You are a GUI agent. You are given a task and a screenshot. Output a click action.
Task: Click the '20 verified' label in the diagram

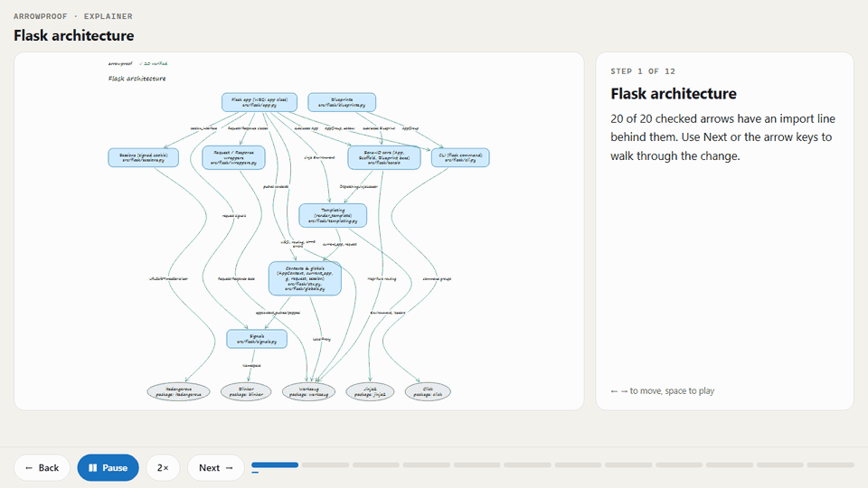[154, 63]
